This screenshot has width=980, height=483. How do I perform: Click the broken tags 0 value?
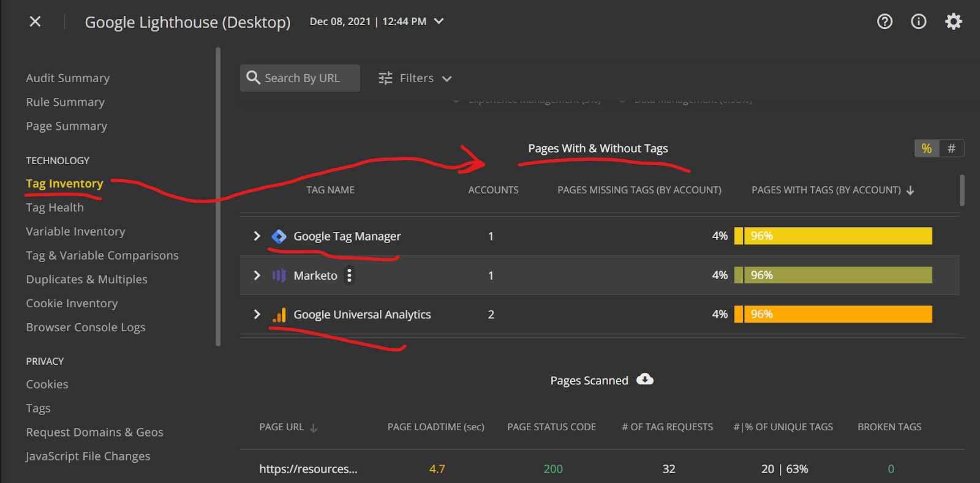(x=891, y=469)
